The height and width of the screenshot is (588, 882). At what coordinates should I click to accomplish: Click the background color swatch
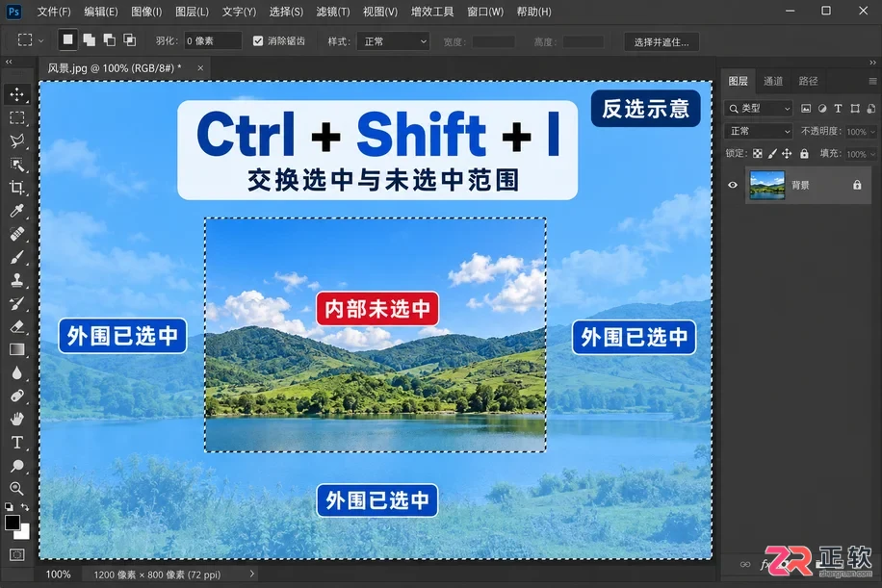(x=24, y=533)
